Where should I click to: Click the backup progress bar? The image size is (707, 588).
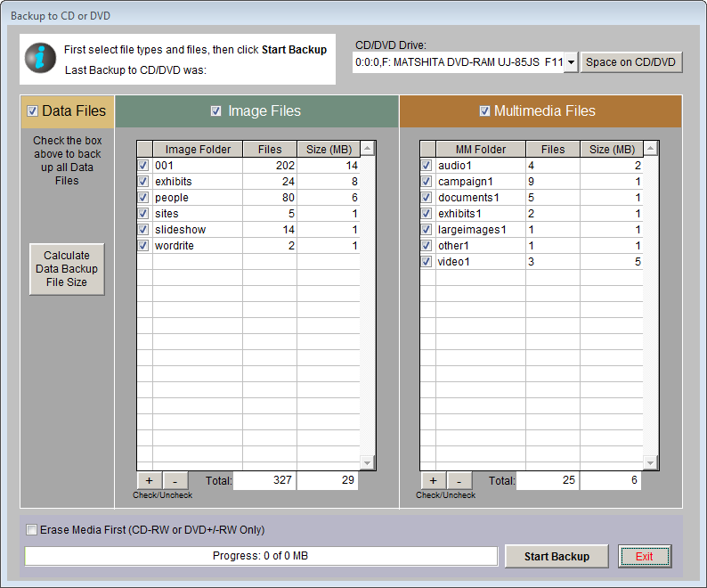(x=260, y=557)
